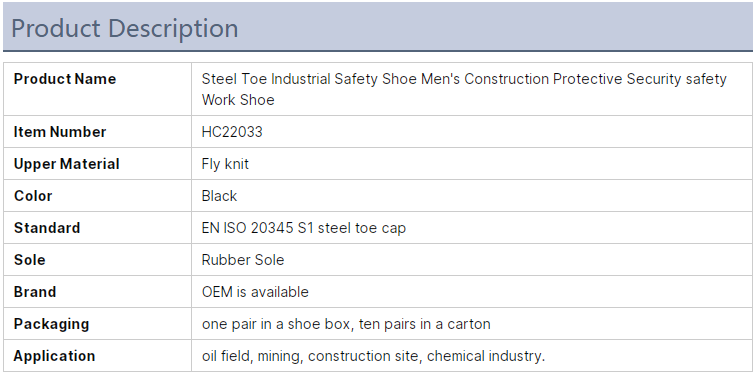Select the Item Number label
This screenshot has width=756, height=376.
click(60, 132)
